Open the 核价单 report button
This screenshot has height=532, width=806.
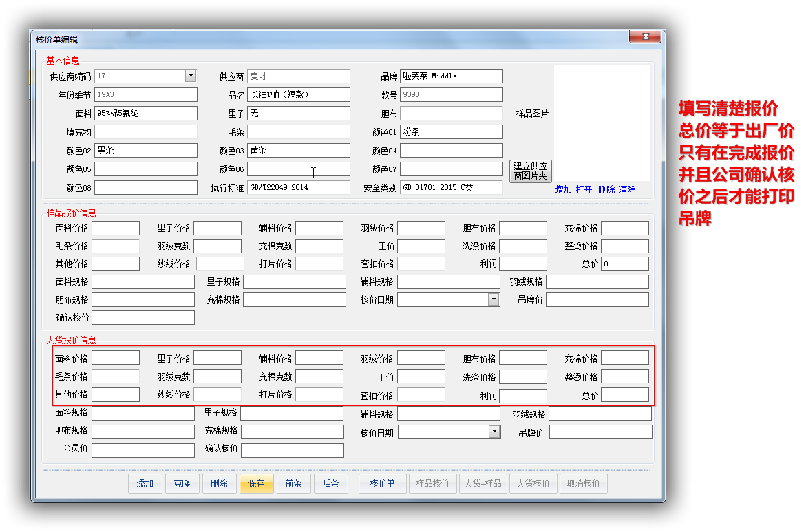(x=382, y=484)
